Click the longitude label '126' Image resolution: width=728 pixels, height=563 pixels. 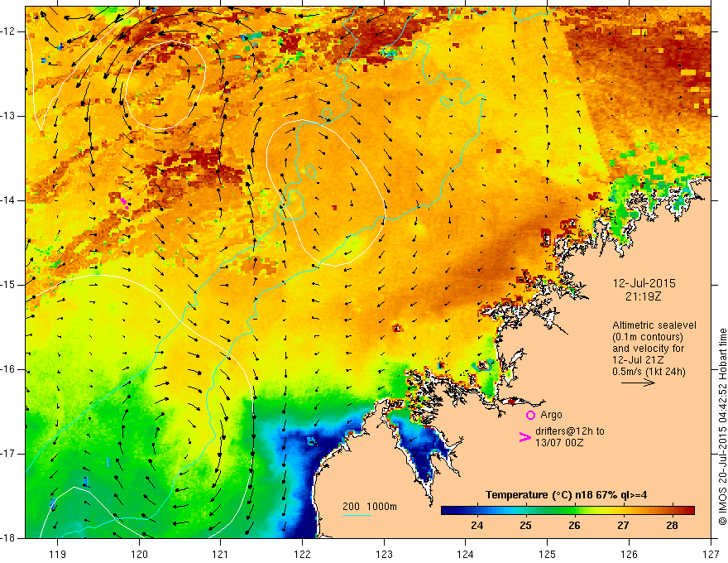[x=629, y=555]
